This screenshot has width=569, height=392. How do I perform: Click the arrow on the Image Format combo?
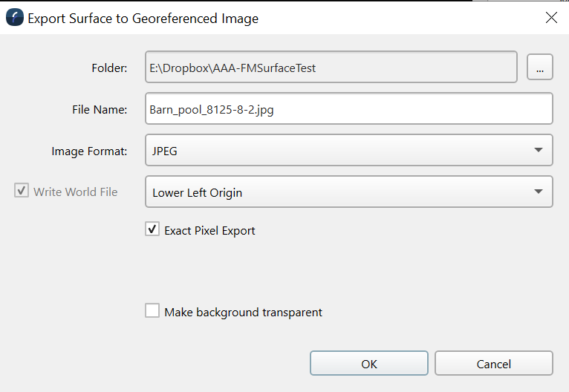(x=539, y=151)
